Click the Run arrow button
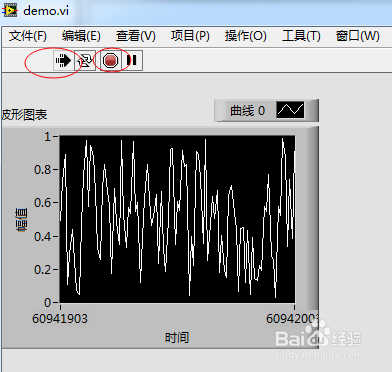 click(x=63, y=61)
